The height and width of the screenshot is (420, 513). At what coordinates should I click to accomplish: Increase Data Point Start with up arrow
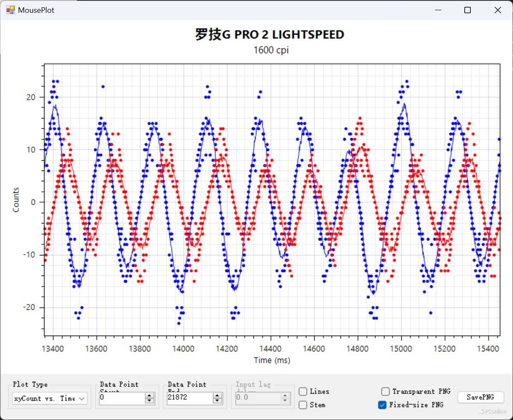tap(149, 396)
